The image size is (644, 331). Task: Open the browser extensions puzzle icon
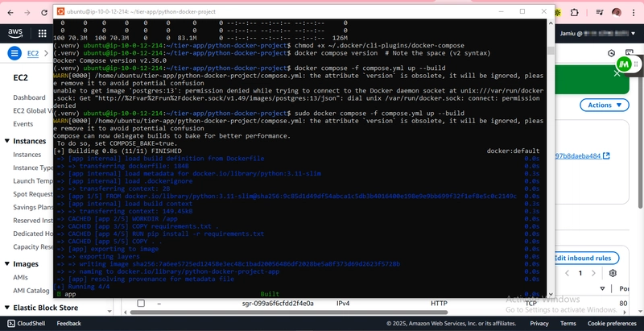[574, 12]
